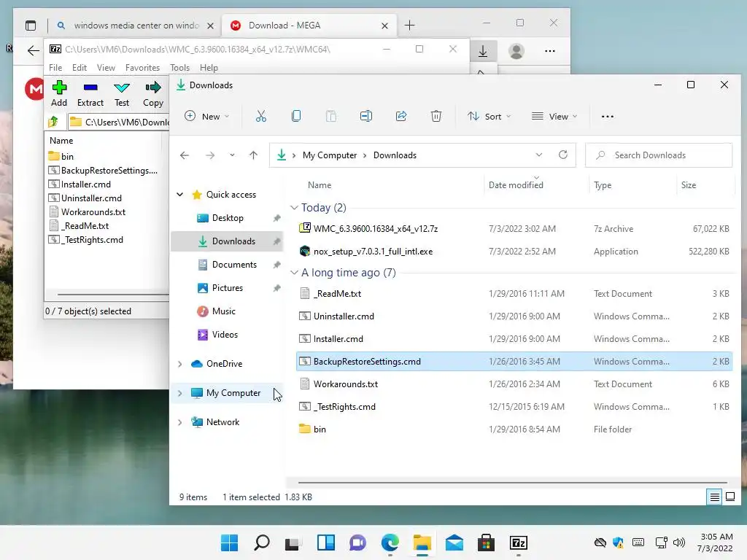Click Edge profile avatar icon
Viewport: 747px width, 560px height.
516,51
